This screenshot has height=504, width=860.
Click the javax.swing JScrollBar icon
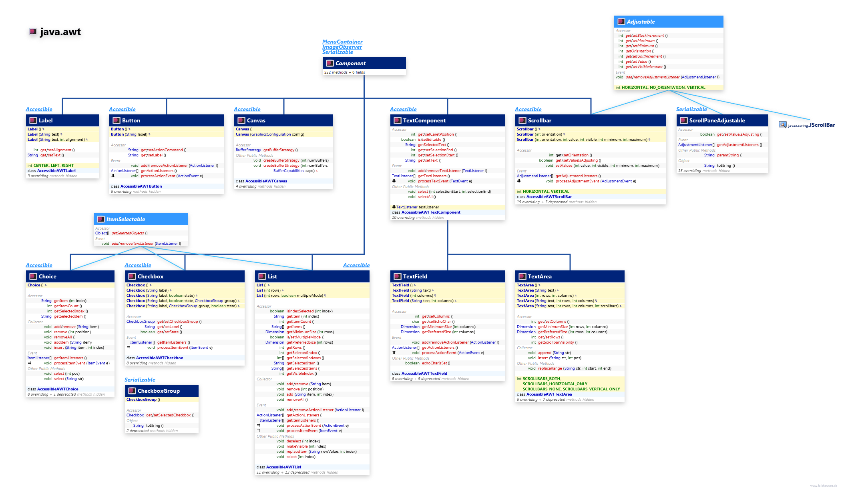(x=782, y=125)
